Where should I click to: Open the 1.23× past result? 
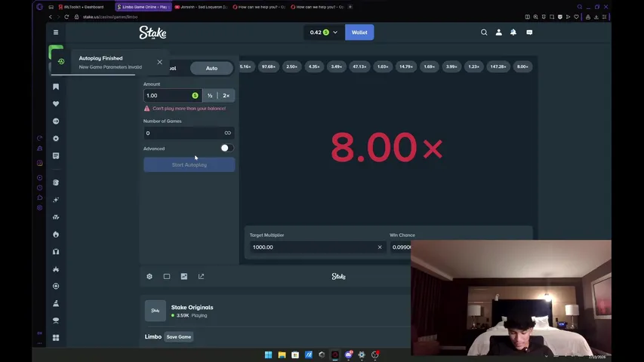pos(474,66)
